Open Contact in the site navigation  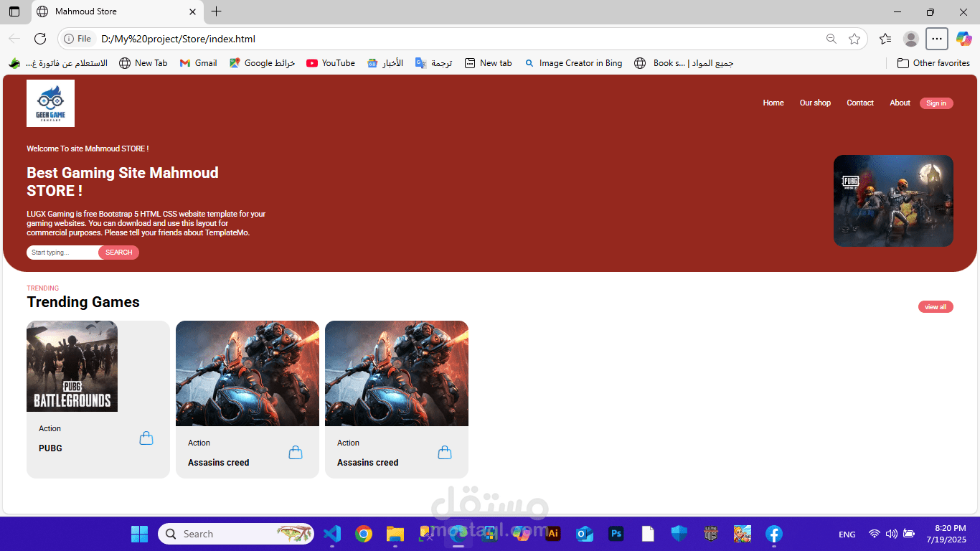pos(860,103)
